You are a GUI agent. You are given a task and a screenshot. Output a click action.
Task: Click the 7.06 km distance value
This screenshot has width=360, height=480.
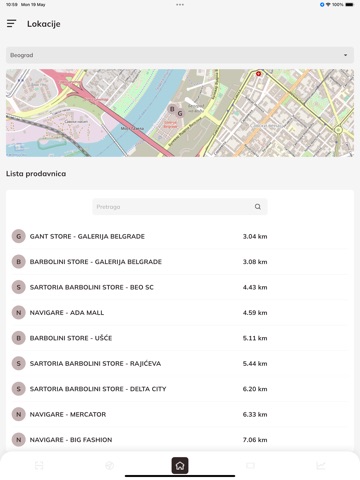click(255, 440)
